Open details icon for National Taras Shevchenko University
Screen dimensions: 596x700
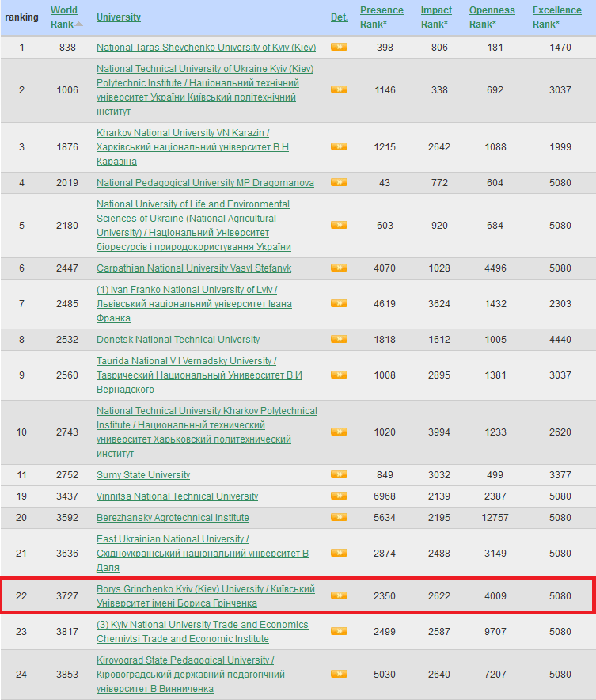339,47
